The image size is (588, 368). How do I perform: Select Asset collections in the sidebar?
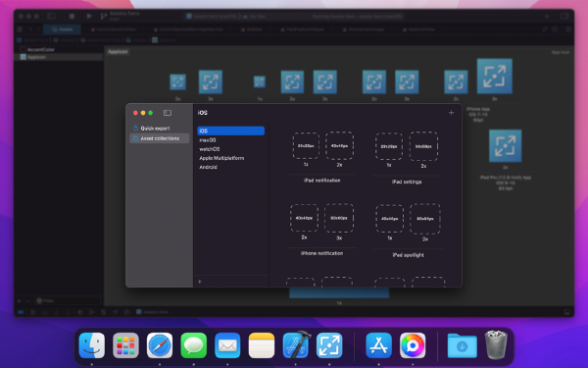tap(160, 138)
